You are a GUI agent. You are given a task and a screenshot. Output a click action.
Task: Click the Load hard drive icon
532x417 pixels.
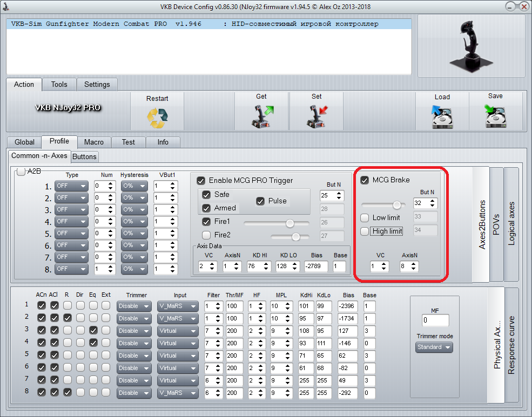coord(442,117)
